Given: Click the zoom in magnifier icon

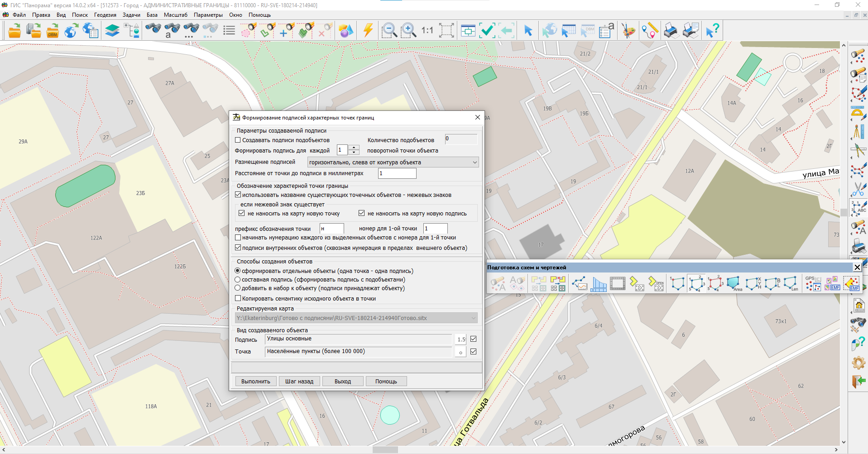Looking at the screenshot, I should coord(408,31).
